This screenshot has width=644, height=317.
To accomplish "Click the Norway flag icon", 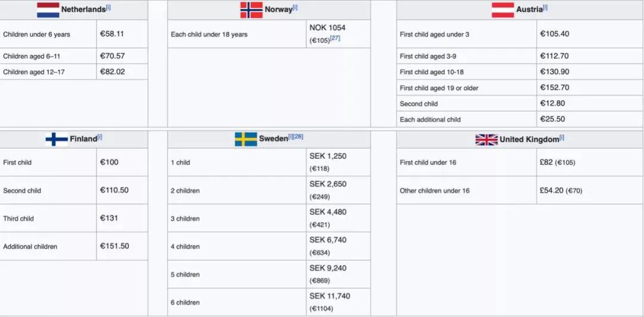I will [x=251, y=10].
